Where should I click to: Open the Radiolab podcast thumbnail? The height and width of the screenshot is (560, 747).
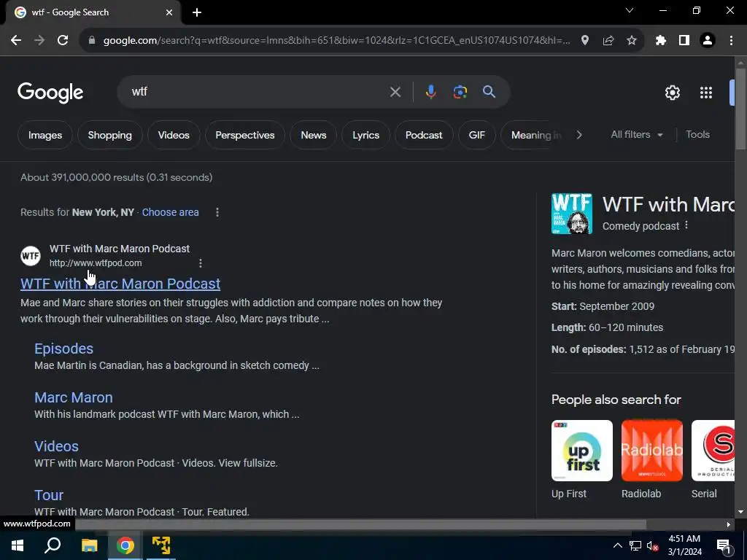coord(651,451)
